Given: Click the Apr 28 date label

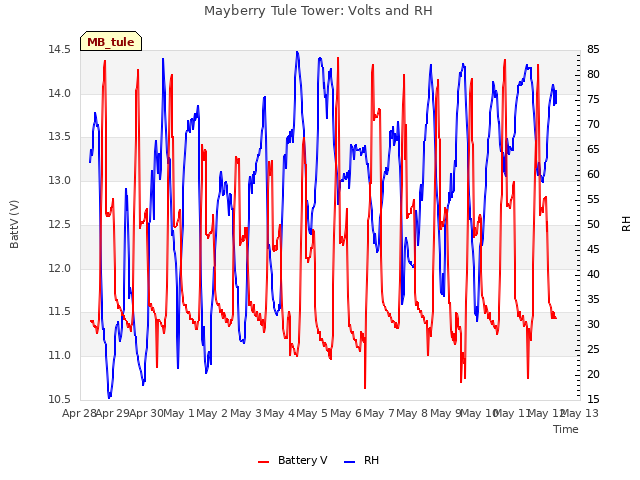Looking at the screenshot, I should (79, 414).
